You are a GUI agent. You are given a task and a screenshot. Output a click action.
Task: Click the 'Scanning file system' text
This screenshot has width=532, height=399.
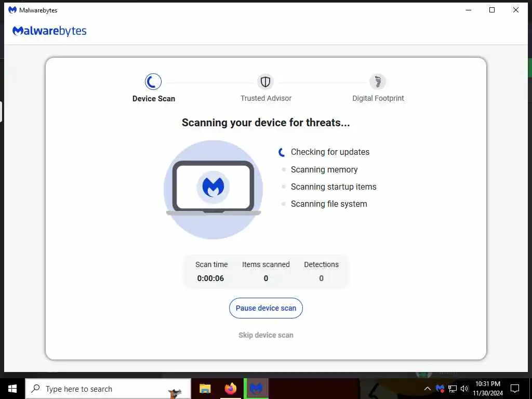pos(329,204)
